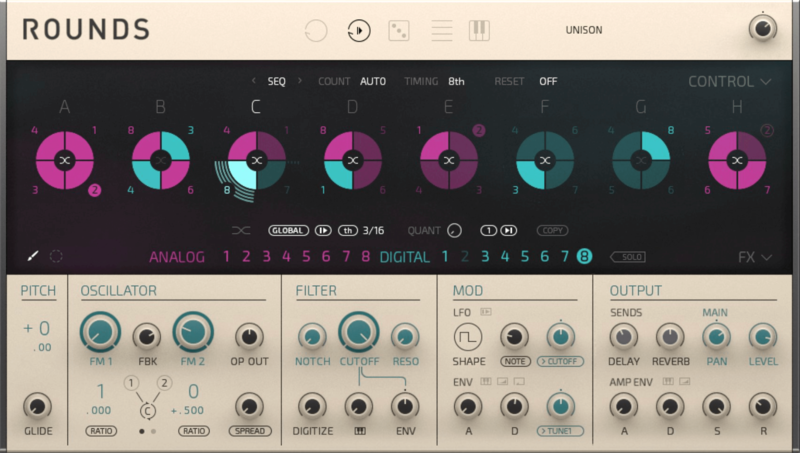Screen dimensions: 800x453
Task: Click operator 1 circle in oscillator routing
Action: point(131,383)
